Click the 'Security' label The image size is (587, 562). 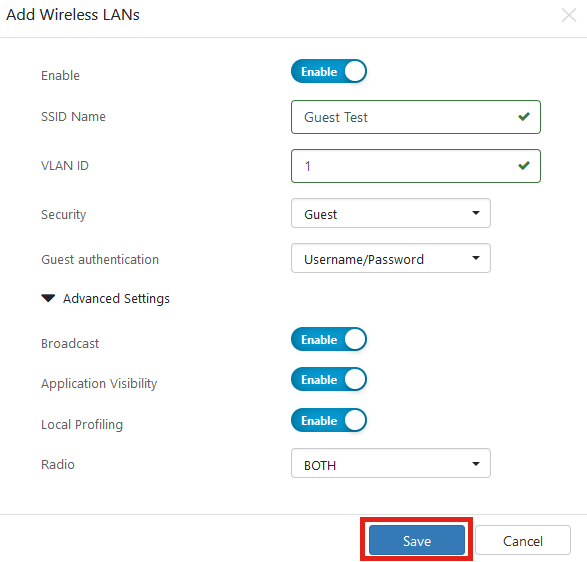(64, 215)
